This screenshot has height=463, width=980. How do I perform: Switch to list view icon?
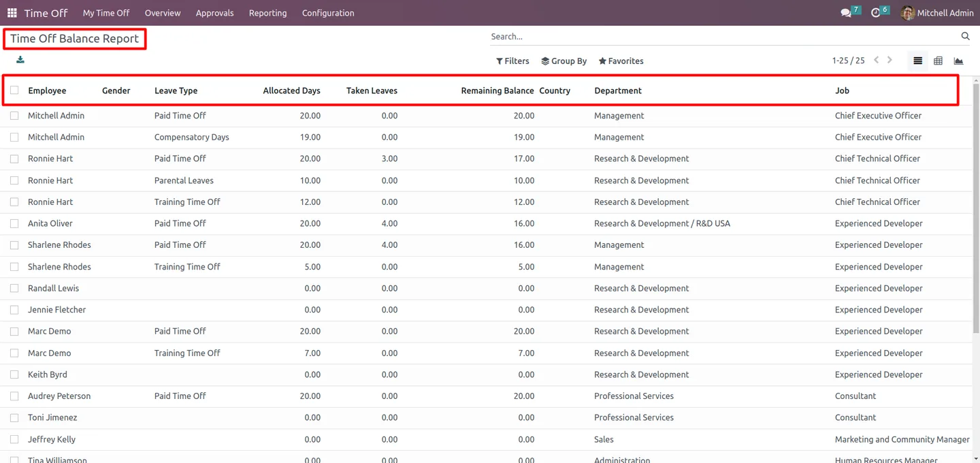pos(917,61)
